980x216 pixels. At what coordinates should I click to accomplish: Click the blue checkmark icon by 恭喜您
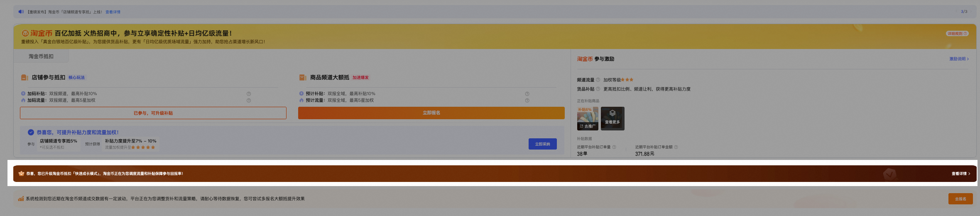tap(31, 133)
